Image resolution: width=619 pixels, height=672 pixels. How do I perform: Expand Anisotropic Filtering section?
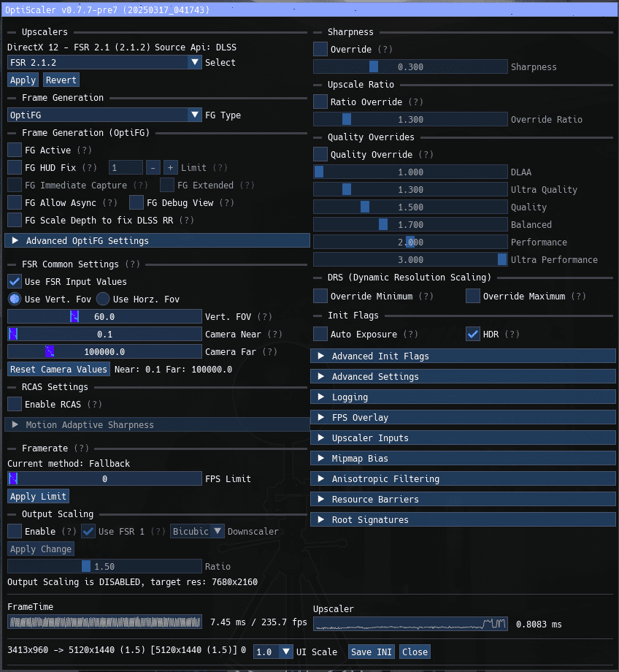(x=463, y=478)
